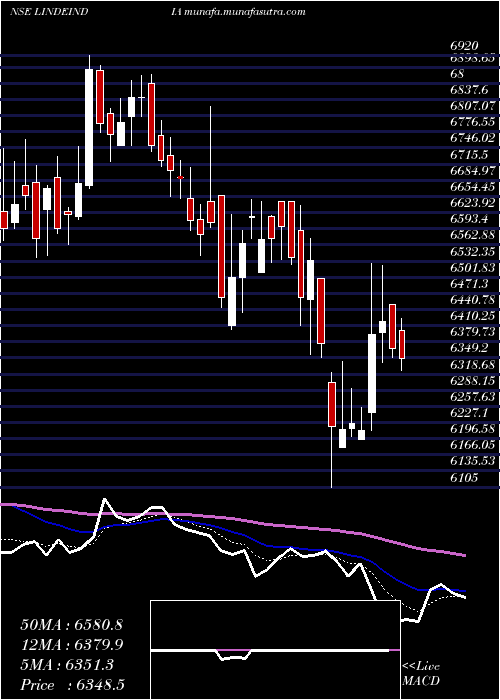
Task: Click the 6532.35 price label
Action: [473, 251]
